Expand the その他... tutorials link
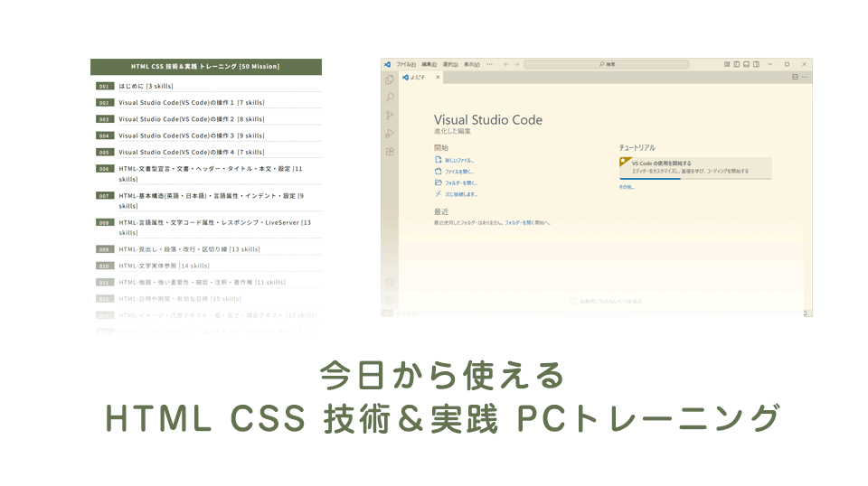 click(x=627, y=187)
